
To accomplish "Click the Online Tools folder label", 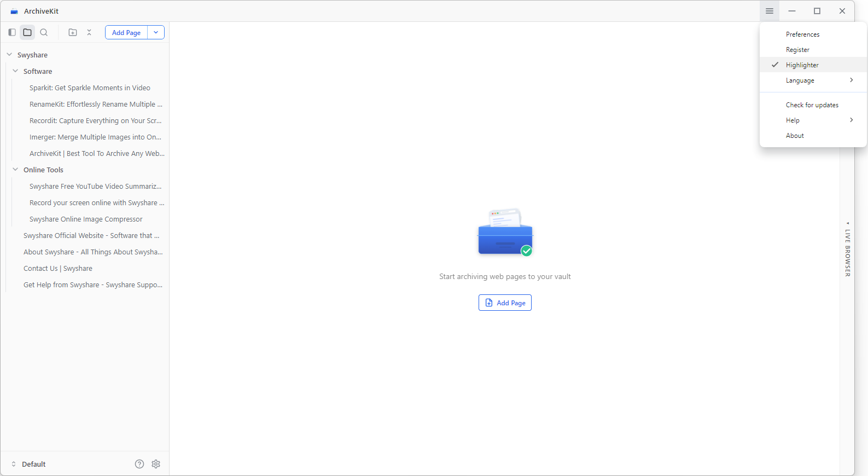I will click(43, 170).
